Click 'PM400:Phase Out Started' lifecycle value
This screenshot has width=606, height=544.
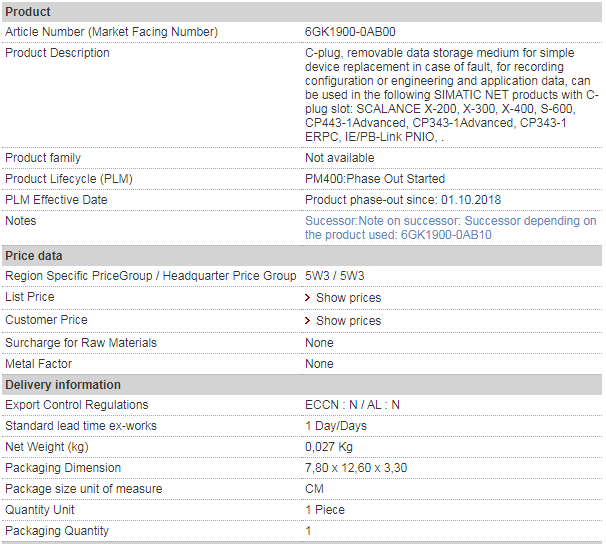[375, 178]
